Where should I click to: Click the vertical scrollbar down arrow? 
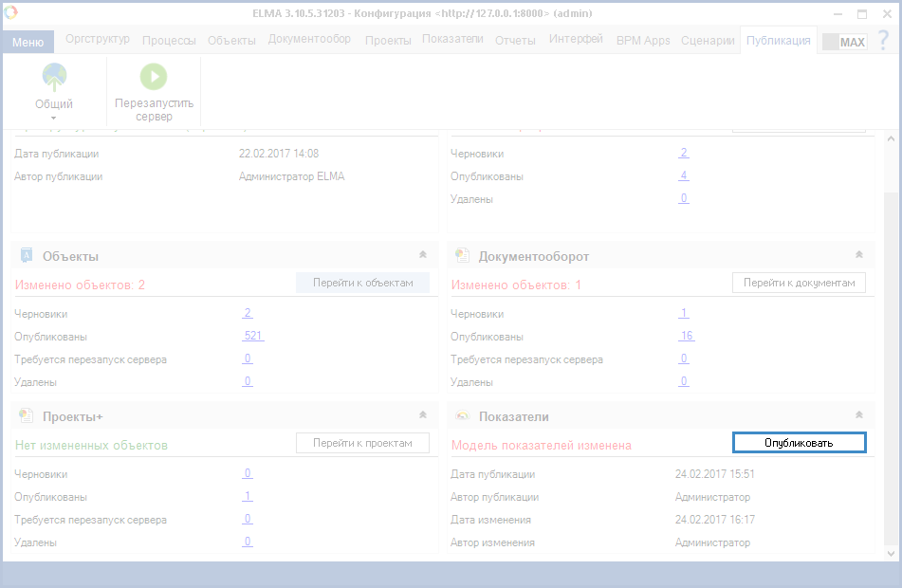pyautogui.click(x=891, y=553)
